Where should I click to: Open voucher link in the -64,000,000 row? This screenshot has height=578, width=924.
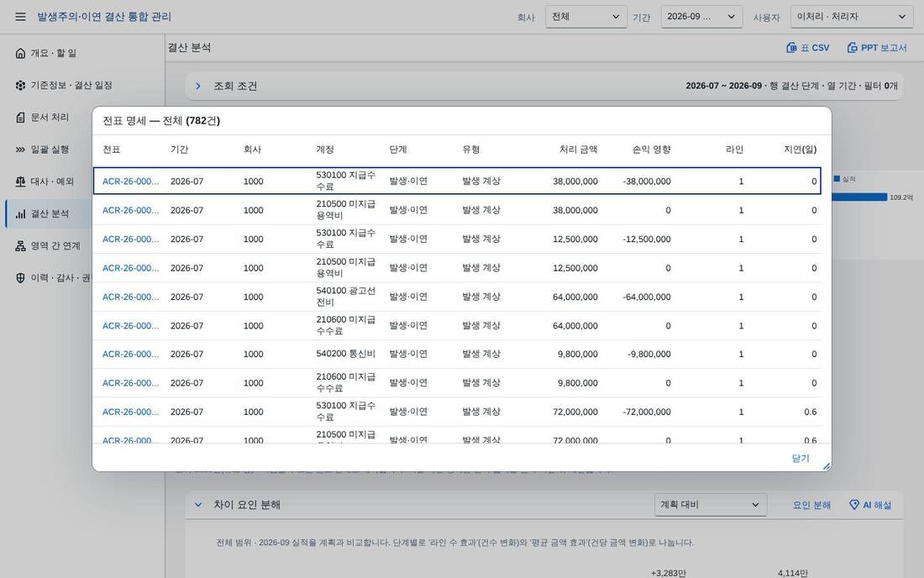click(x=130, y=297)
